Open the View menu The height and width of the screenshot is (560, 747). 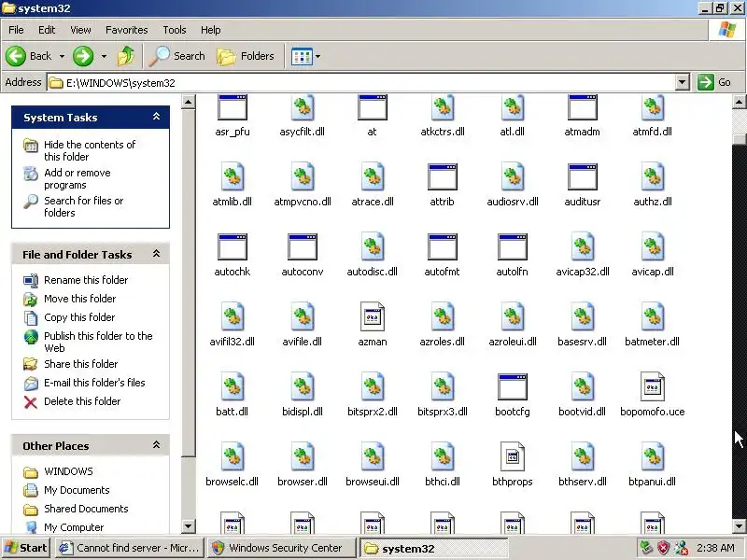[80, 30]
